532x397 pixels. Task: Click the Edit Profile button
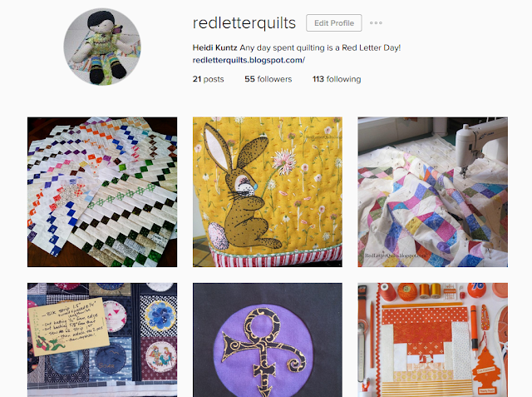[x=334, y=23]
